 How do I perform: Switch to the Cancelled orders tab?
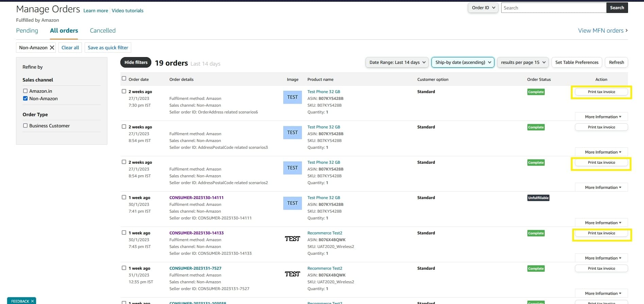103,31
